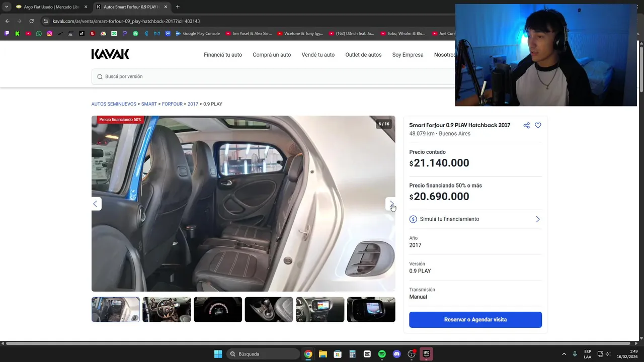The width and height of the screenshot is (644, 362).
Task: Open Windows Start menu
Action: tap(218, 354)
